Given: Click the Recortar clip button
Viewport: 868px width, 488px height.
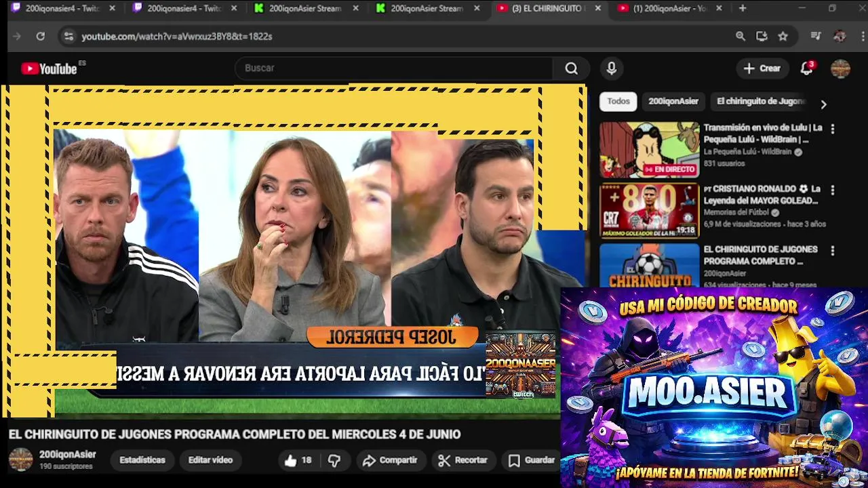Looking at the screenshot, I should tap(463, 460).
